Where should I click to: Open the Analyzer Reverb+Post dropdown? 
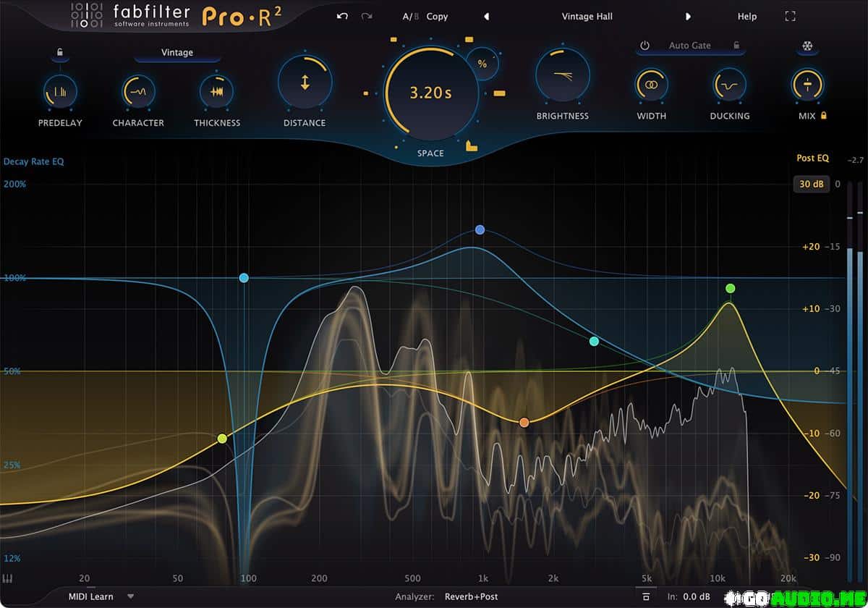[471, 597]
